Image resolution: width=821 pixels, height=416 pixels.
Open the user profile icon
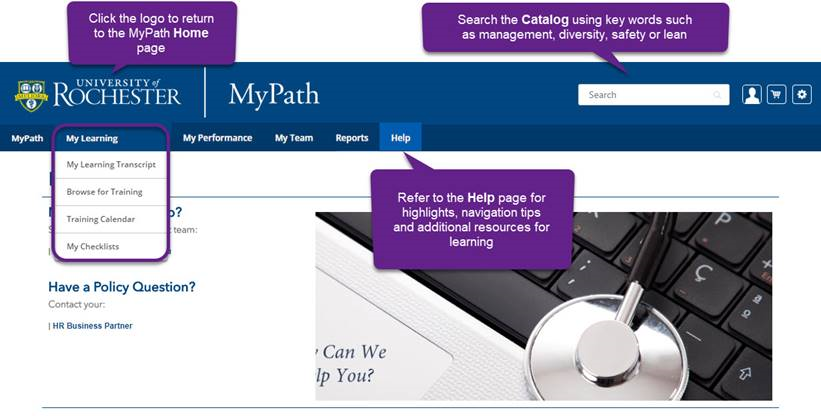pyautogui.click(x=751, y=95)
